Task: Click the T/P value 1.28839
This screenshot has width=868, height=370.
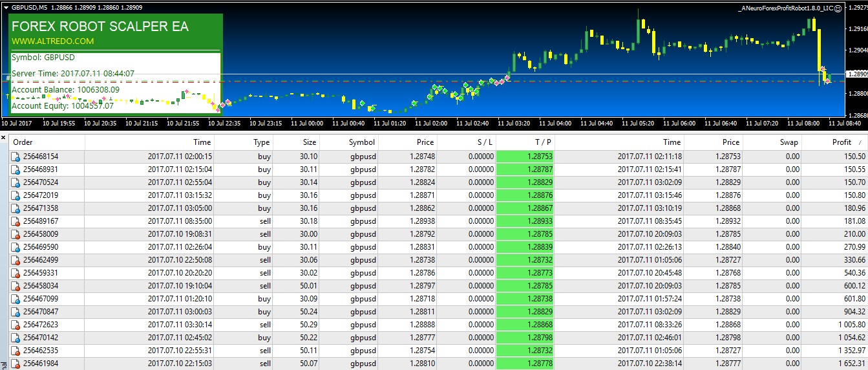Action: [525, 247]
